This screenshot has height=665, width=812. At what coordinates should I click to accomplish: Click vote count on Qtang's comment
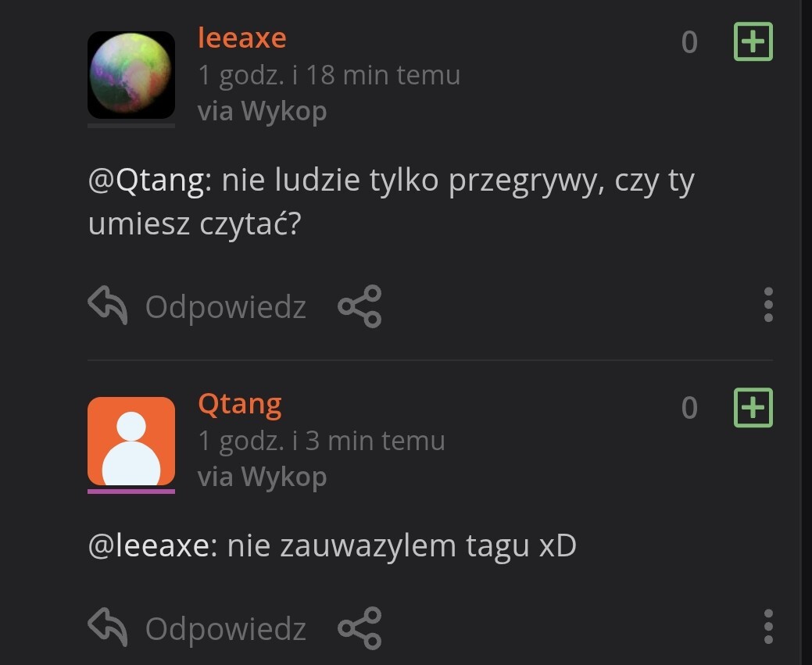coord(689,408)
